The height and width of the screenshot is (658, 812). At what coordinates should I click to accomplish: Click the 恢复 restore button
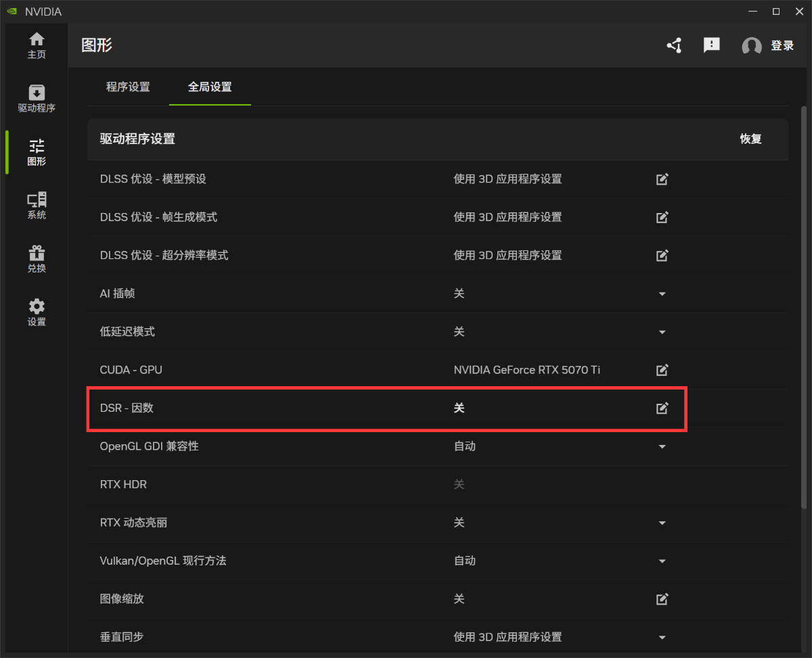[751, 139]
